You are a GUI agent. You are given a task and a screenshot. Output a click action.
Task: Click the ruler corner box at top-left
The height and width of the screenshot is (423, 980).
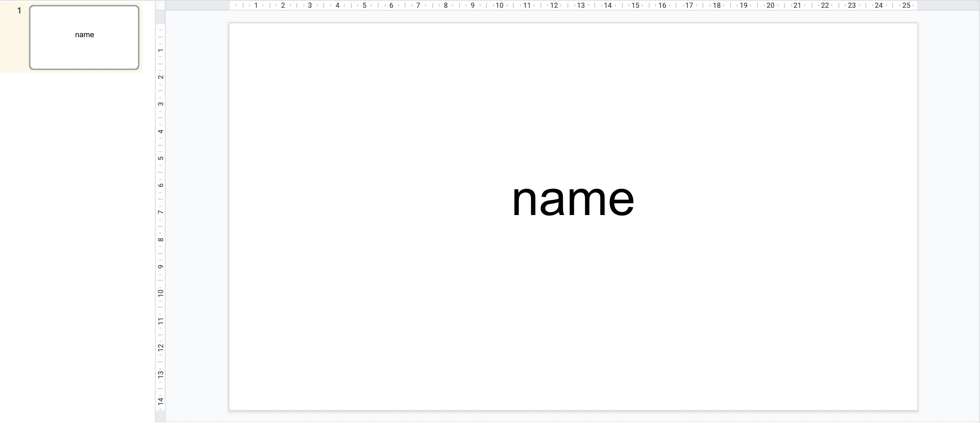[160, 5]
